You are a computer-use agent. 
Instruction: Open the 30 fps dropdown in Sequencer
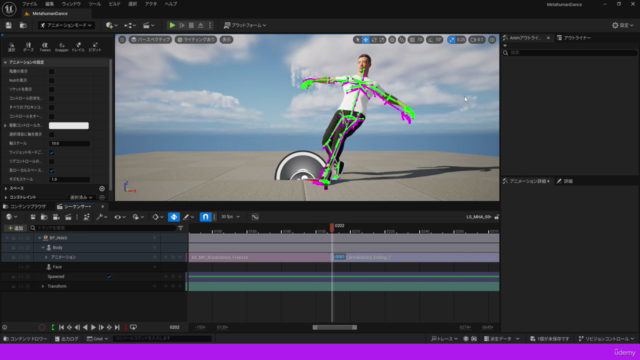point(231,217)
